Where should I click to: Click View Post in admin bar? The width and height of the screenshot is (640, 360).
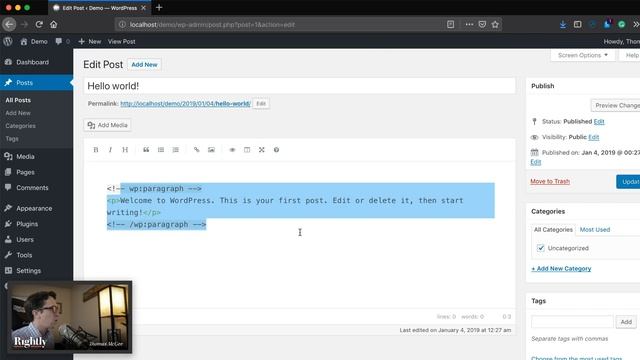(x=121, y=41)
